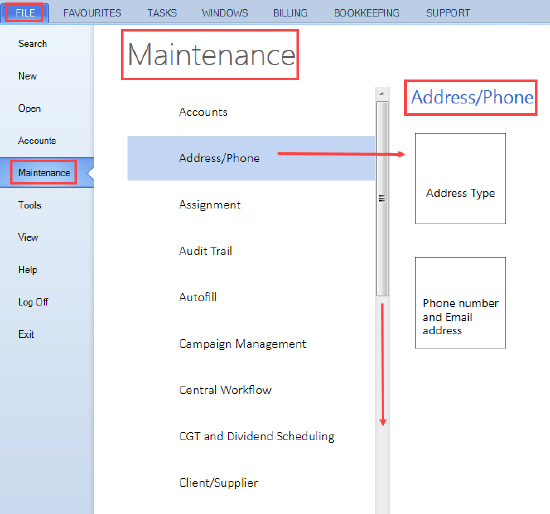Open the FILE tab
Screen dimensions: 550x514
tap(25, 13)
